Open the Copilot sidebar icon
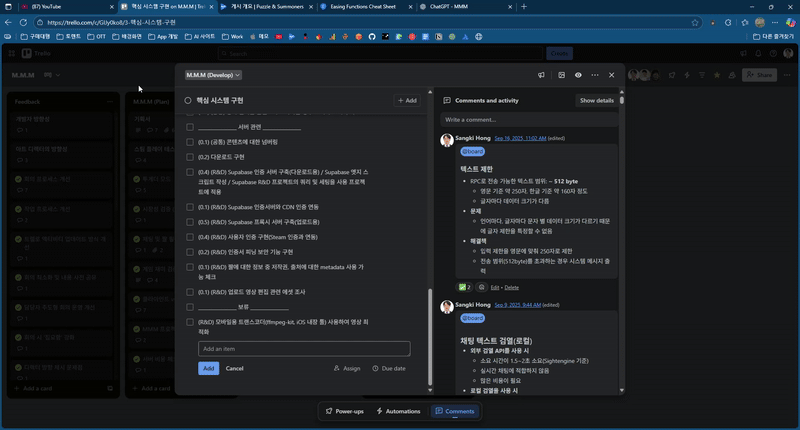Viewport: 800px width, 430px height. [x=790, y=22]
